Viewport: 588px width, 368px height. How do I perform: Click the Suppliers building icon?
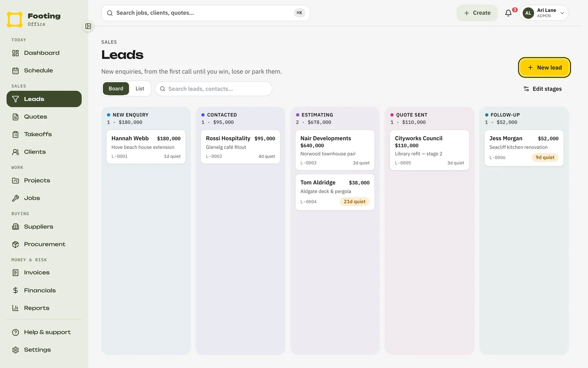[15, 227]
